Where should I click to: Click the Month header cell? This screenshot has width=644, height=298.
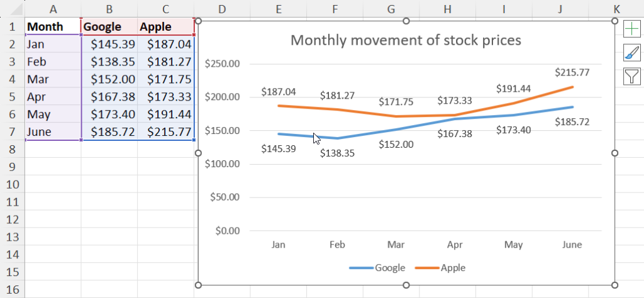(53, 26)
